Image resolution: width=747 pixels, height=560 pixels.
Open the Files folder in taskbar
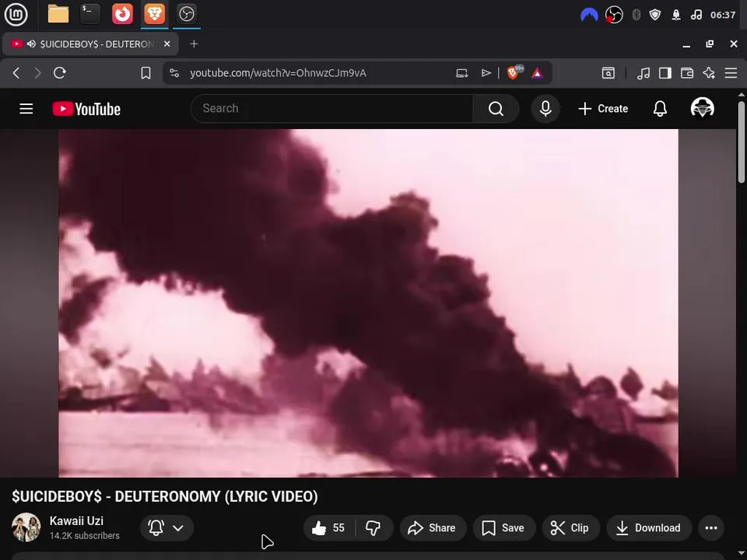click(x=58, y=14)
